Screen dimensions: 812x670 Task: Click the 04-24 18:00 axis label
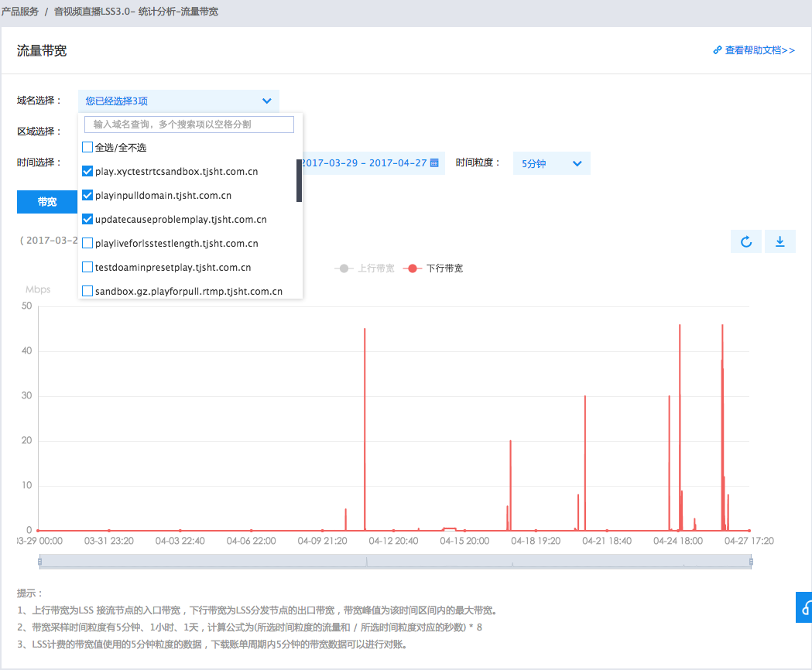(x=678, y=541)
